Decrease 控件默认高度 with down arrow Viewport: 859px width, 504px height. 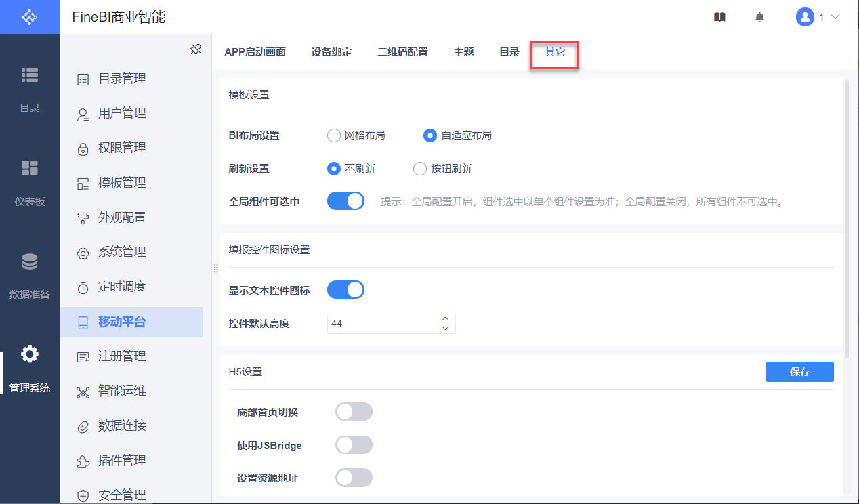click(445, 329)
